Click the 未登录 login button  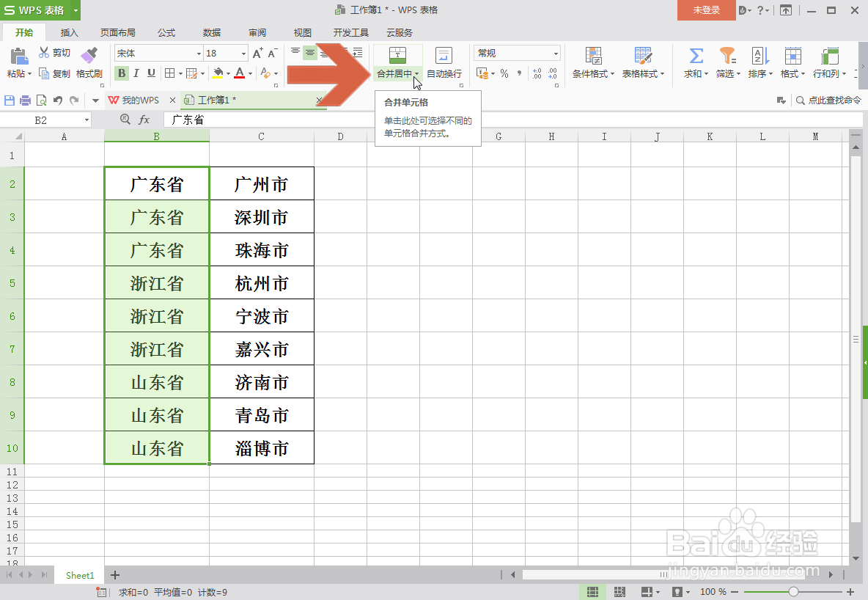[x=707, y=10]
